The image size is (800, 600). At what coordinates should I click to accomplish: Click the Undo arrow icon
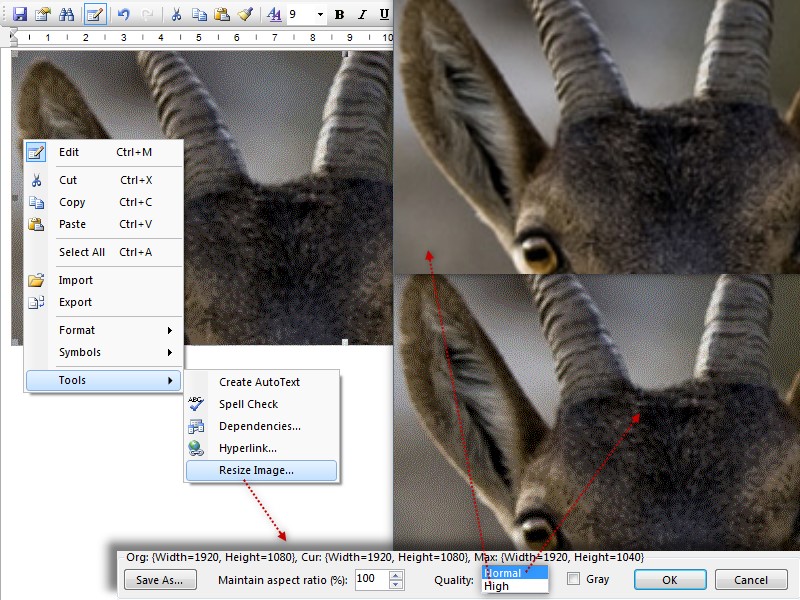click(123, 14)
